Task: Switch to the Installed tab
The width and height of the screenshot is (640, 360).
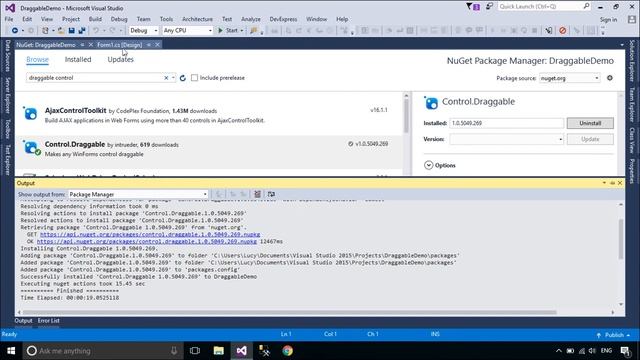Action: pyautogui.click(x=78, y=60)
